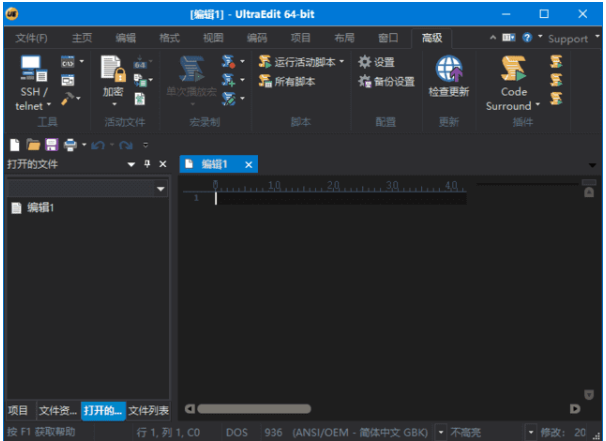Click the 加密 encrypt file icon
The width and height of the screenshot is (606, 441).
113,68
